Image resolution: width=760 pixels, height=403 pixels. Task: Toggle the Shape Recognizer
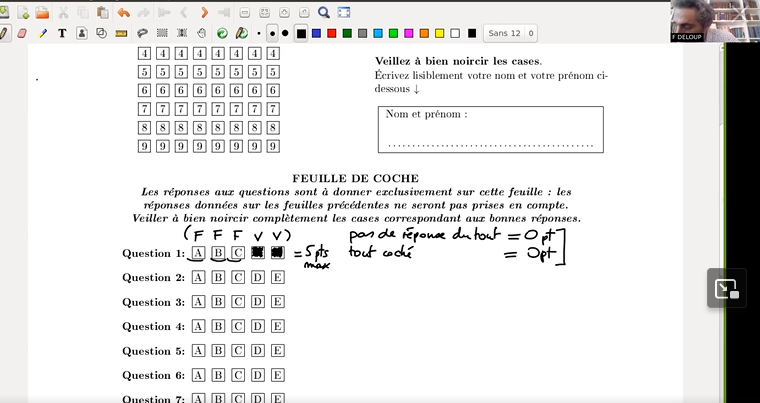pos(101,33)
